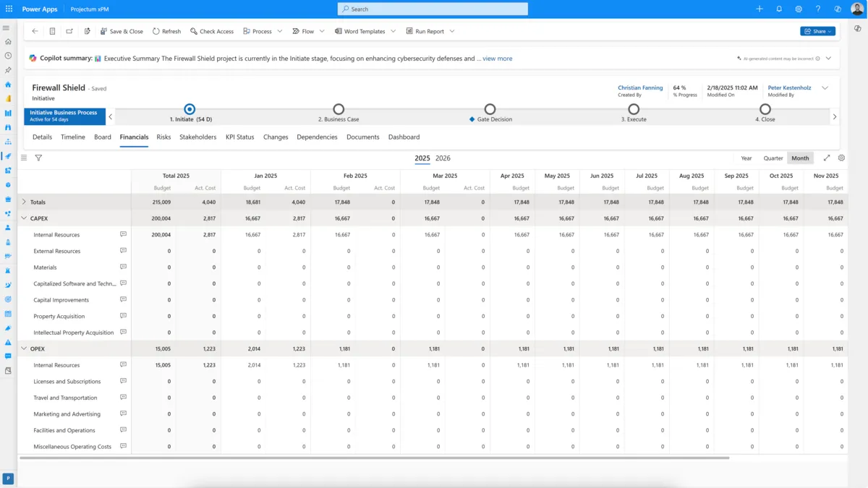Expand the financials grid to full screen
The height and width of the screenshot is (488, 868).
point(827,158)
